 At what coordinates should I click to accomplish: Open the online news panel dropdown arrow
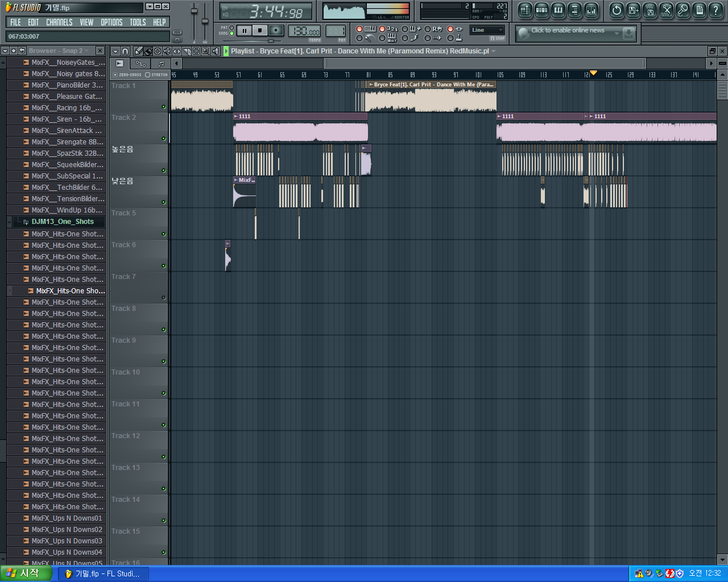pos(617,34)
